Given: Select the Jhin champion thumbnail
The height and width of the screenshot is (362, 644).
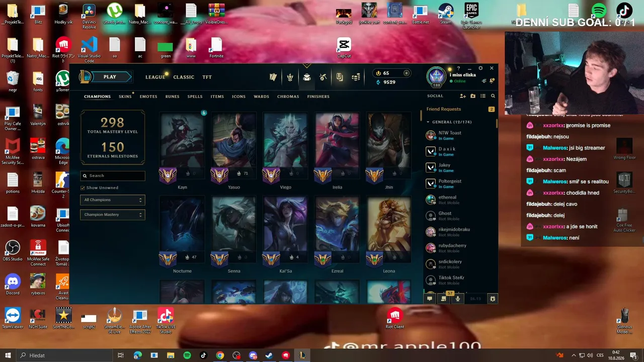Looking at the screenshot, I should coord(389,146).
